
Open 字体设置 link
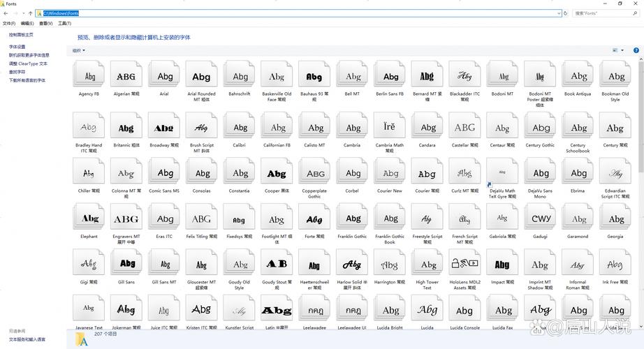click(x=17, y=47)
